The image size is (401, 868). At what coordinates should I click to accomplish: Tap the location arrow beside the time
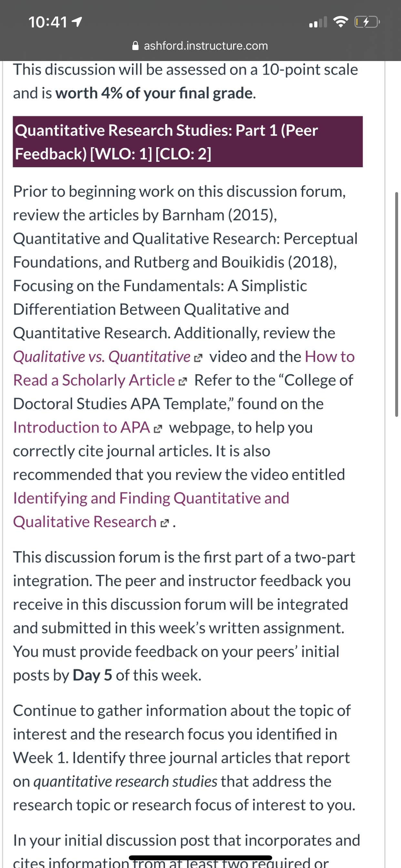pyautogui.click(x=77, y=22)
